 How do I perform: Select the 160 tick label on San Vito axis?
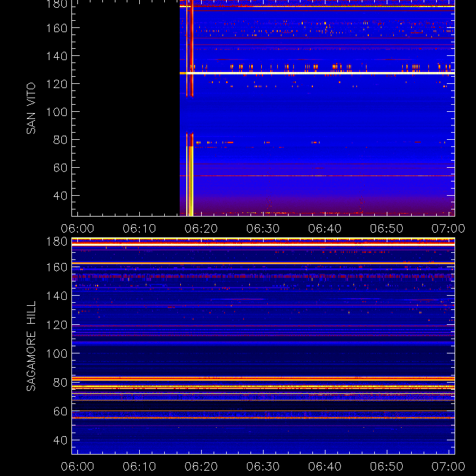57,28
